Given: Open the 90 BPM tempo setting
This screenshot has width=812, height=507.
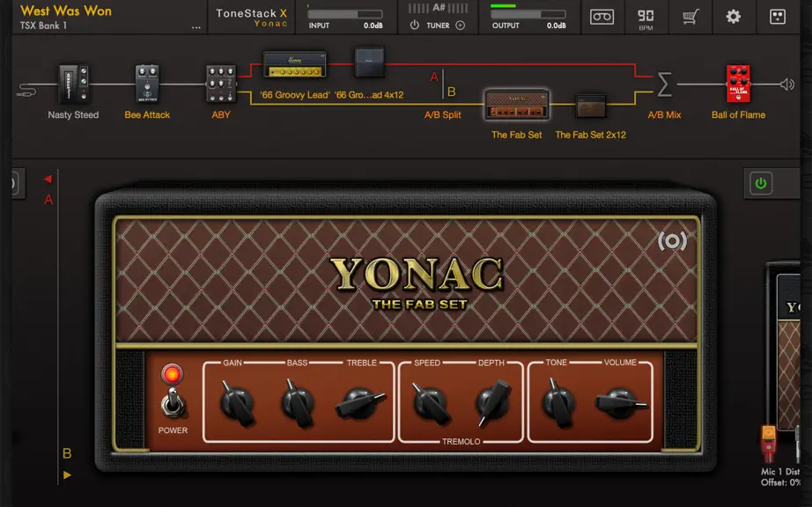Looking at the screenshot, I should tap(646, 18).
